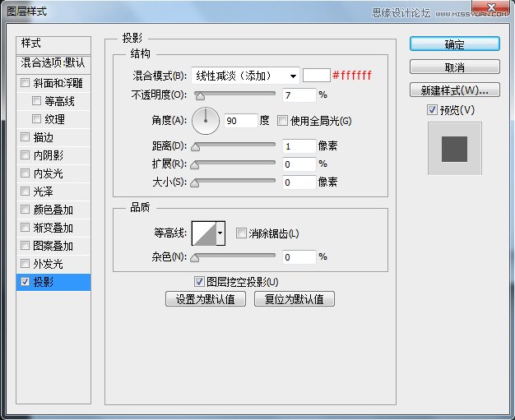Select the 内发光 style row
Image resolution: width=515 pixels, height=420 pixels.
[53, 173]
